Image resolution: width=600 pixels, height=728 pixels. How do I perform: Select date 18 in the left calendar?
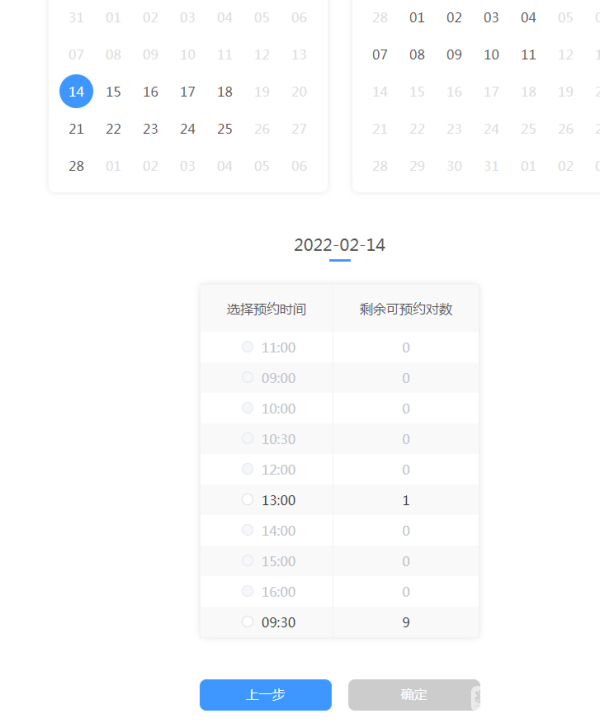pos(225,92)
